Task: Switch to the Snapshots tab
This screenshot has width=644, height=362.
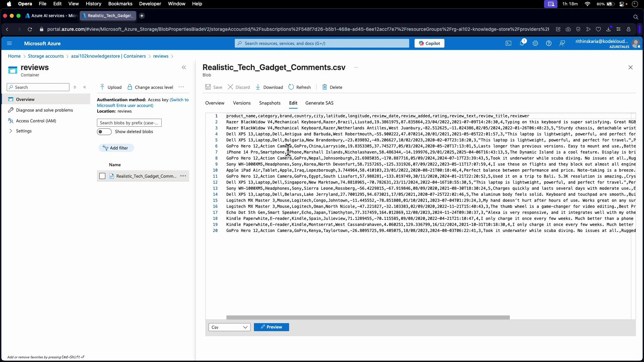Action: [270, 103]
